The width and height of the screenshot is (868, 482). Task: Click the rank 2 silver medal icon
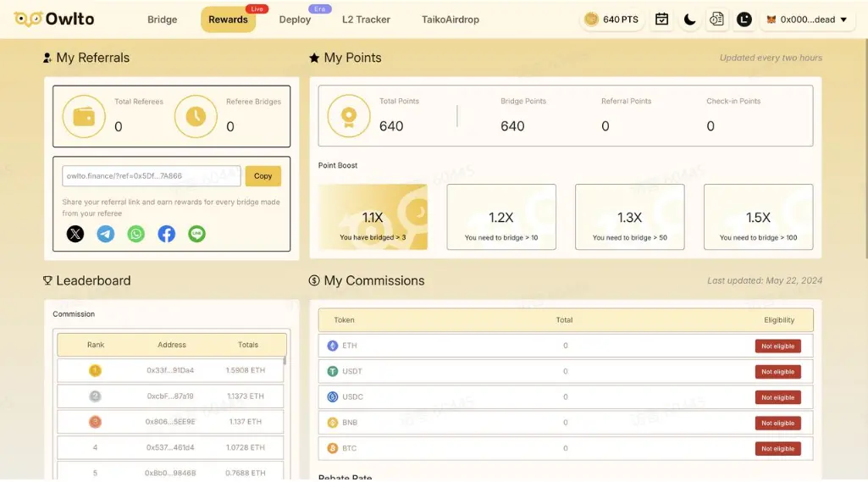tap(95, 396)
